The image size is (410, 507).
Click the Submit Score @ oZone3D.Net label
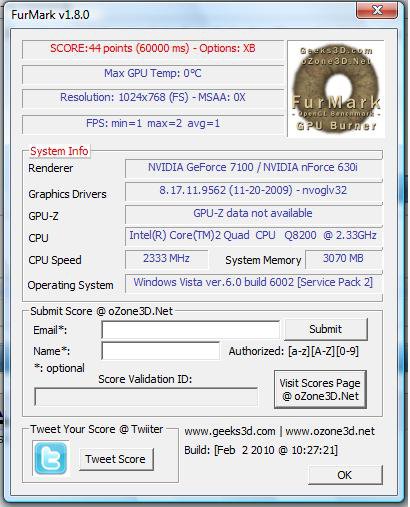101,311
